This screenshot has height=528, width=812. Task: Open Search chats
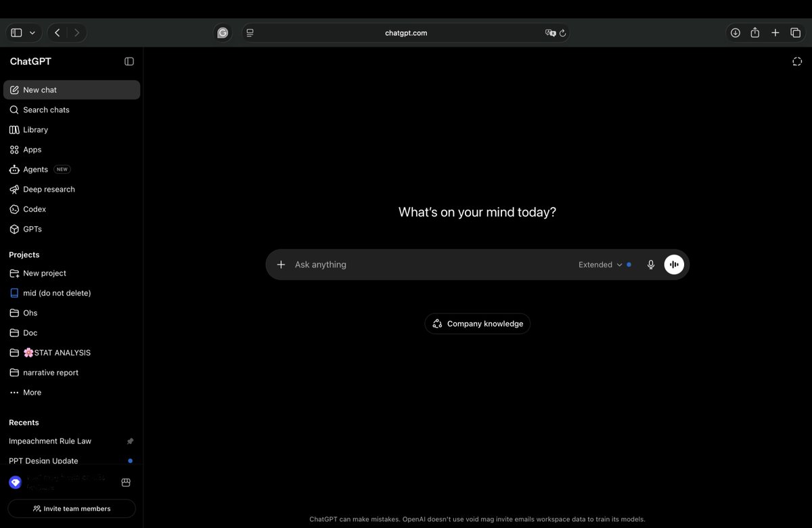pyautogui.click(x=72, y=110)
